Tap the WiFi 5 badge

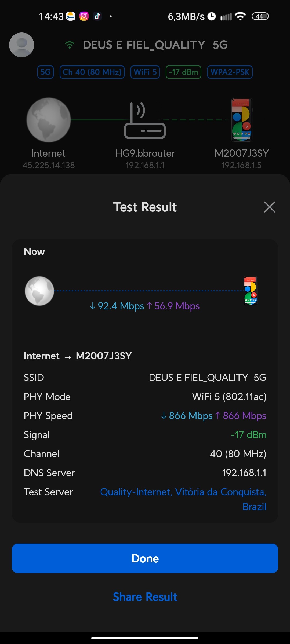tap(145, 72)
